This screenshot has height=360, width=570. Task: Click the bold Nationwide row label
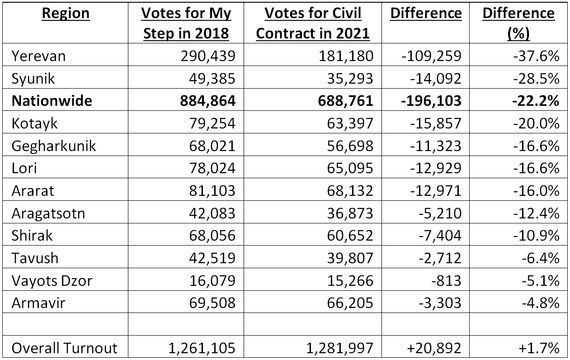pos(52,101)
